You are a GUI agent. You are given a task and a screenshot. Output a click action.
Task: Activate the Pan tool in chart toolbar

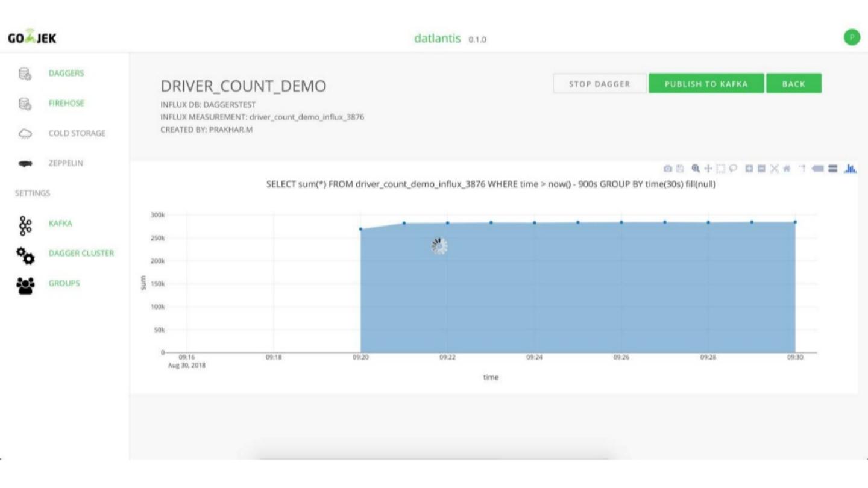[708, 169]
